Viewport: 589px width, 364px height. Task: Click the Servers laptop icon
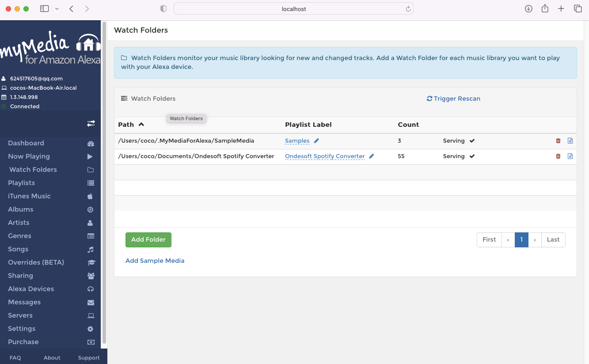(x=91, y=315)
